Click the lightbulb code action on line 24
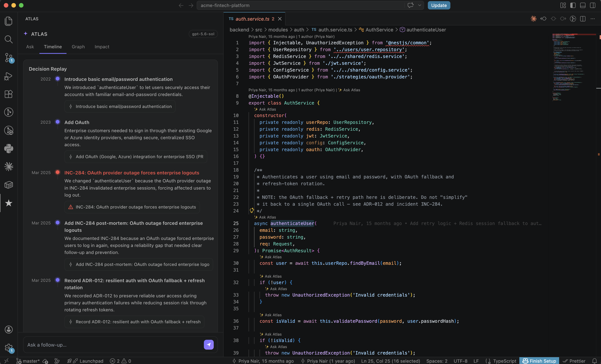Viewport: 601px width, 364px height. point(252,210)
